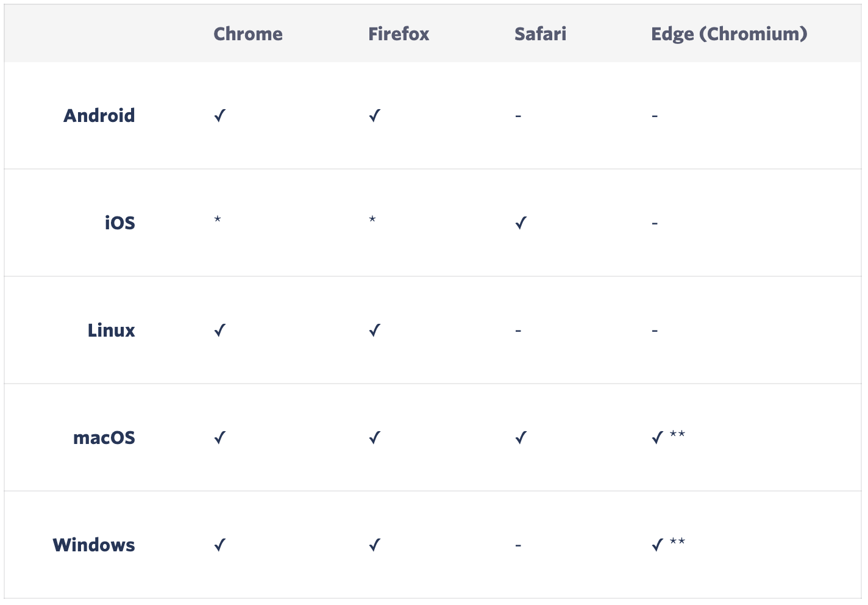Click the Android row label
The height and width of the screenshot is (605, 868).
99,115
